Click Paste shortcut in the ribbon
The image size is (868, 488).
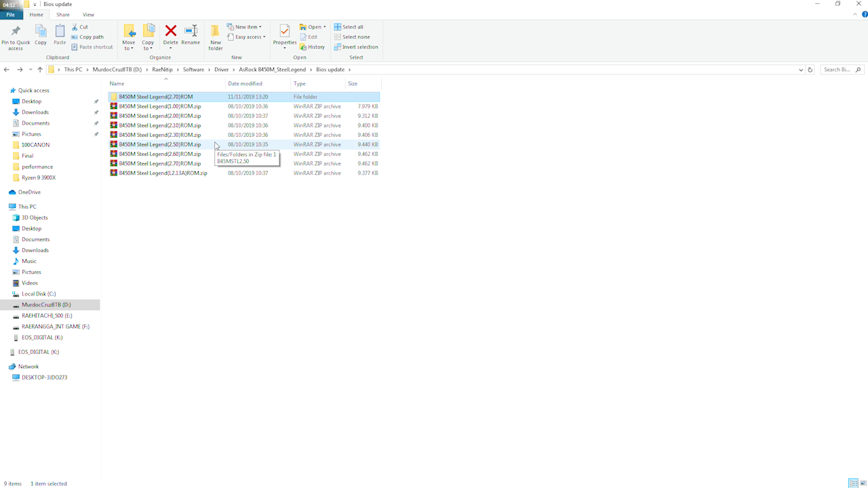point(92,47)
